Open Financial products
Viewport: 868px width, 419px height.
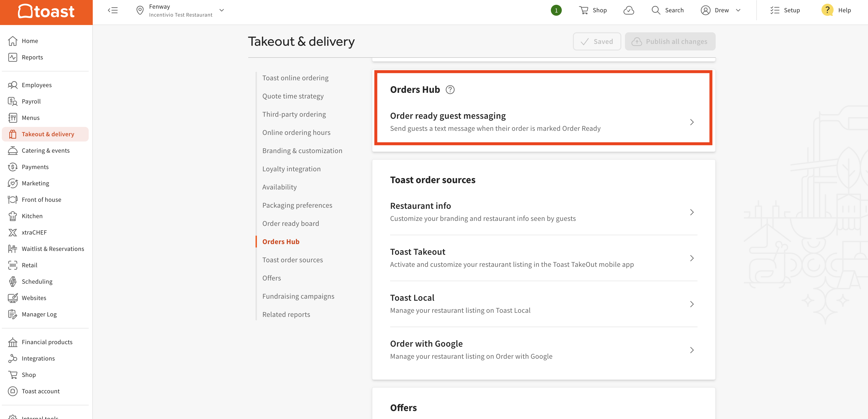pos(45,342)
